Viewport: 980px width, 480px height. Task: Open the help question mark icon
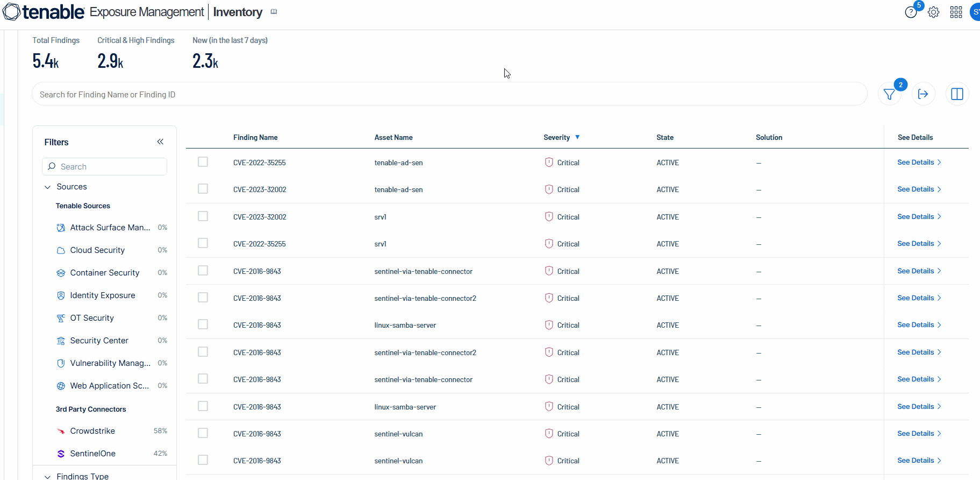click(x=911, y=12)
